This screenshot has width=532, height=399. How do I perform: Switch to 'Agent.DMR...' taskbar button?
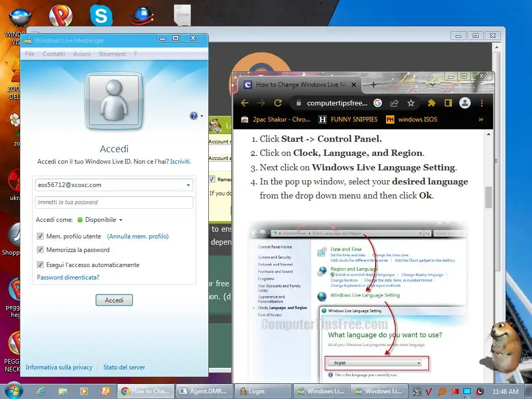click(204, 391)
